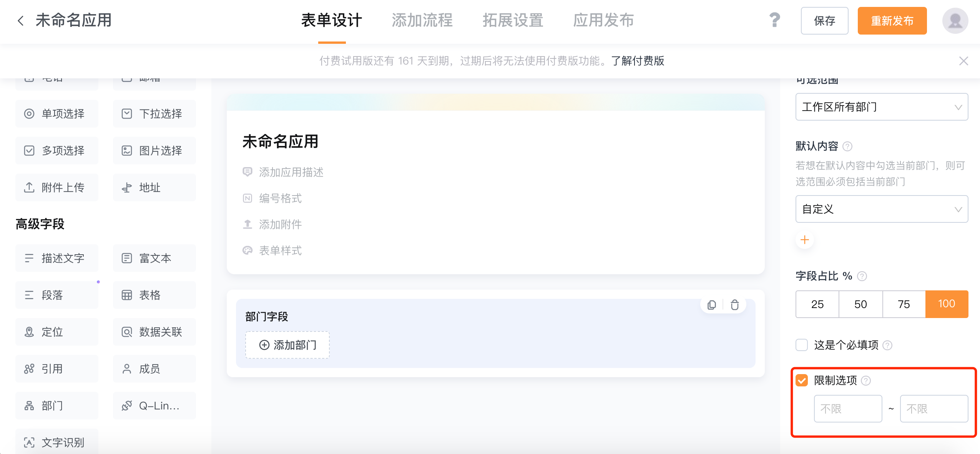Screen dimensions: 980x454
Task: Enable the 这是个必填项 checkbox
Action: [x=802, y=345]
